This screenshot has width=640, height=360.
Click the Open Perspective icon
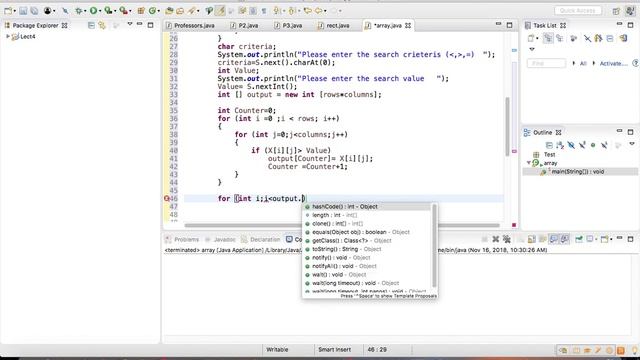point(616,11)
